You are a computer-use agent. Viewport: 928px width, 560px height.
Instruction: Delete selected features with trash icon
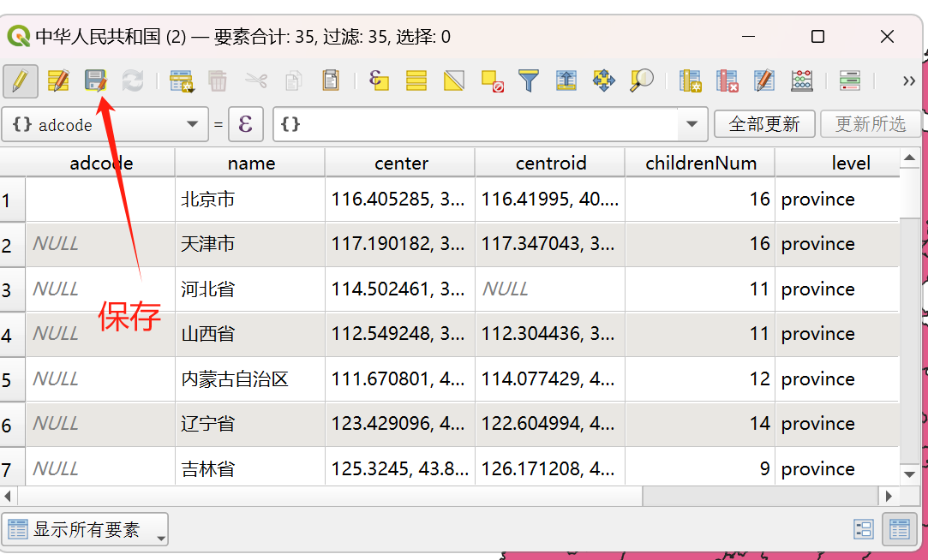(218, 80)
